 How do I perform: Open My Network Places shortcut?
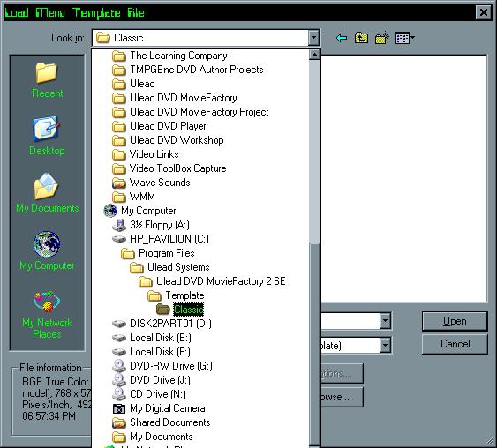pyautogui.click(x=47, y=314)
